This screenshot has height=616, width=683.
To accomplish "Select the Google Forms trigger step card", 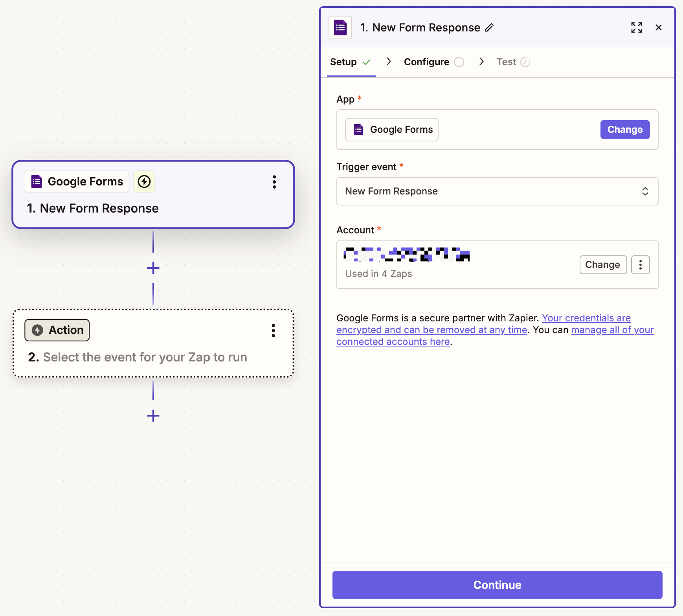I will coord(153,194).
